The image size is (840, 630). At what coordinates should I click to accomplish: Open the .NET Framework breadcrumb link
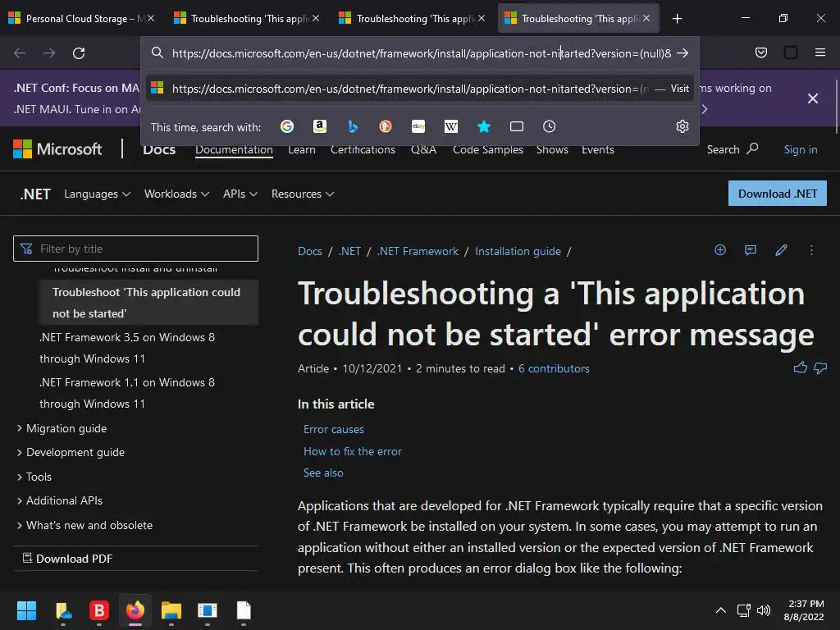418,251
